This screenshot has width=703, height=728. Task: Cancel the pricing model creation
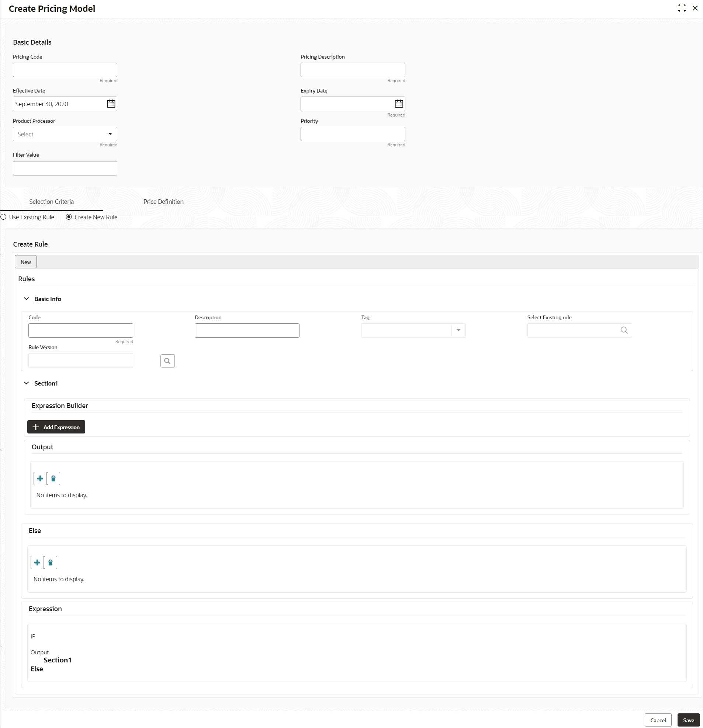(x=658, y=720)
